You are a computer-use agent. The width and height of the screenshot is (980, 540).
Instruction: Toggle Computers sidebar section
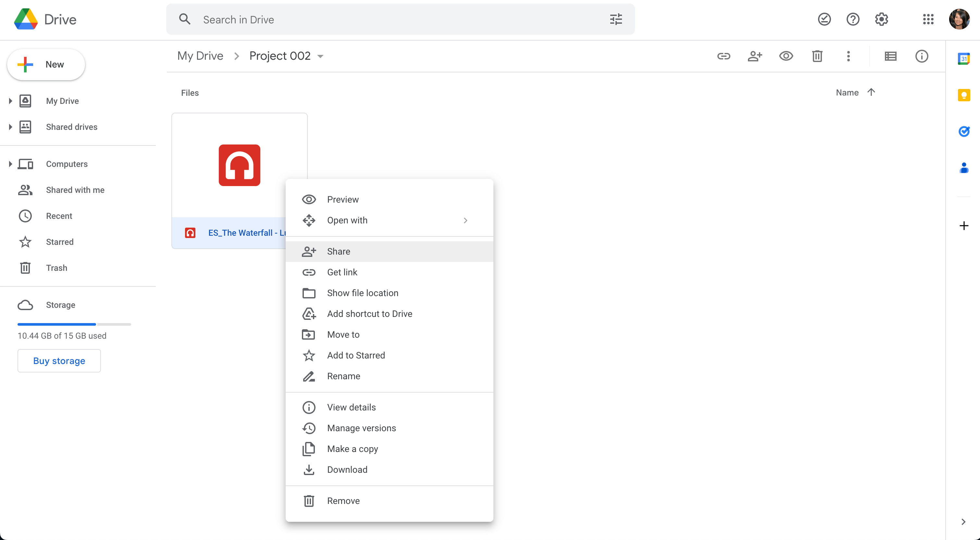[11, 164]
